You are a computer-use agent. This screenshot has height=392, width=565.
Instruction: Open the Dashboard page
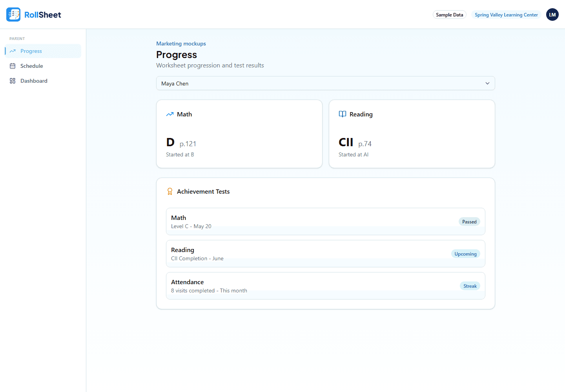pyautogui.click(x=43, y=81)
